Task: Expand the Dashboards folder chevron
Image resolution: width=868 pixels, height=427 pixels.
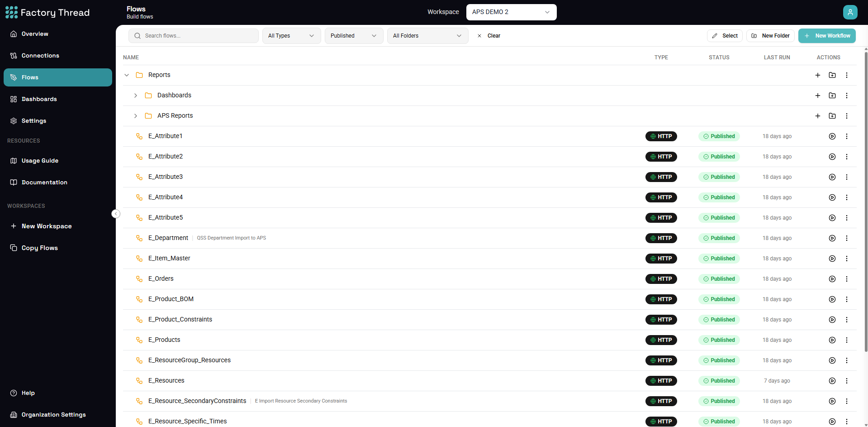Action: (x=136, y=96)
